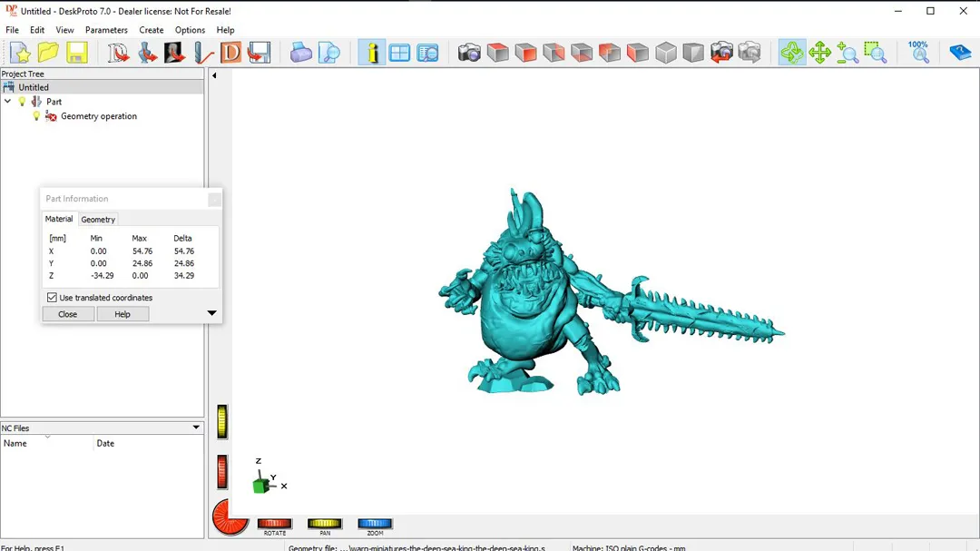Select the left view cube icon

pyautogui.click(x=638, y=53)
